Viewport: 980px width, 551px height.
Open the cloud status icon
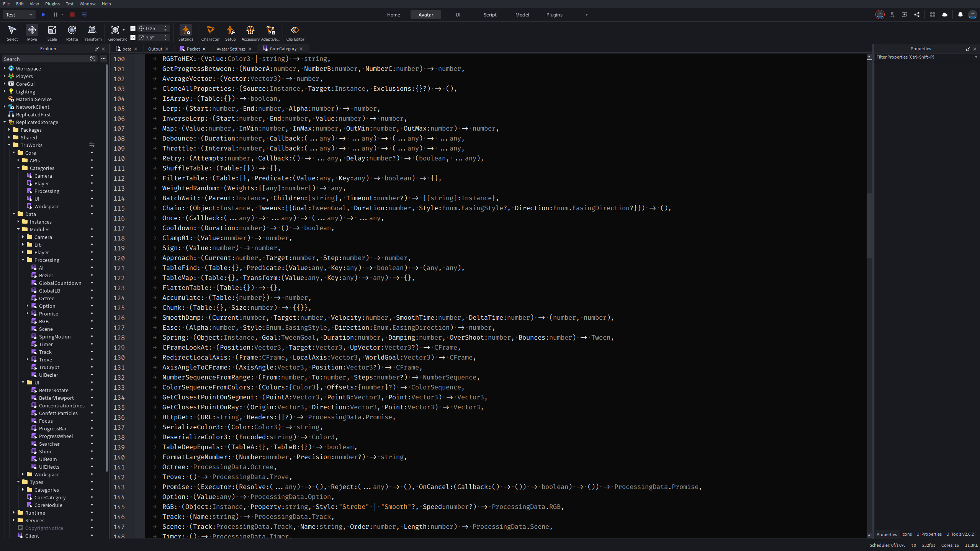pos(945,15)
